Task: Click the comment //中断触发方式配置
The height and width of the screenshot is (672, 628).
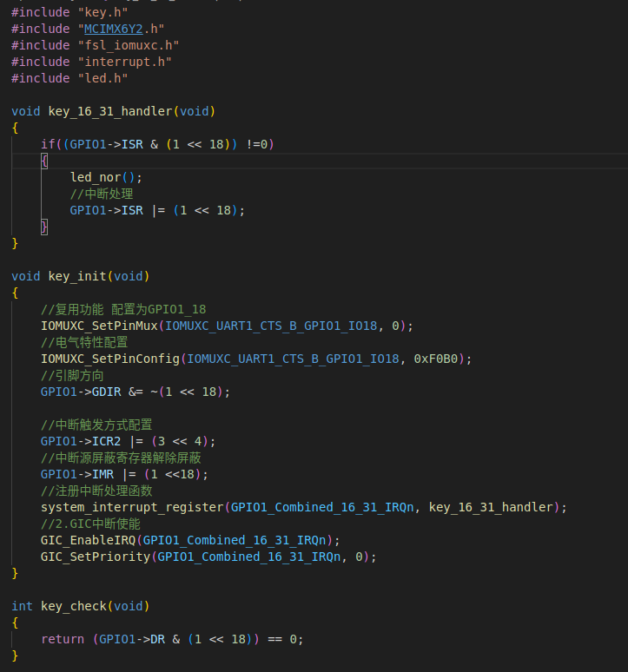Action: pyautogui.click(x=96, y=425)
